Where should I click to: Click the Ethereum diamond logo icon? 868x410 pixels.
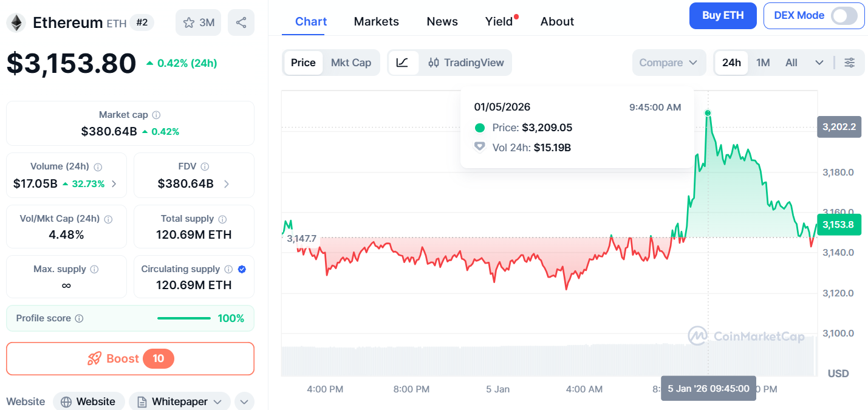coord(16,23)
